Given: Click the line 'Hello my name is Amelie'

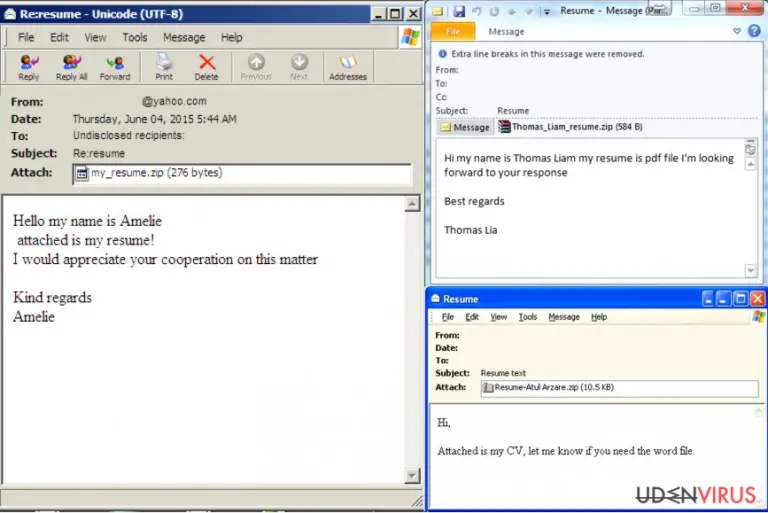Looking at the screenshot, I should tap(87, 221).
